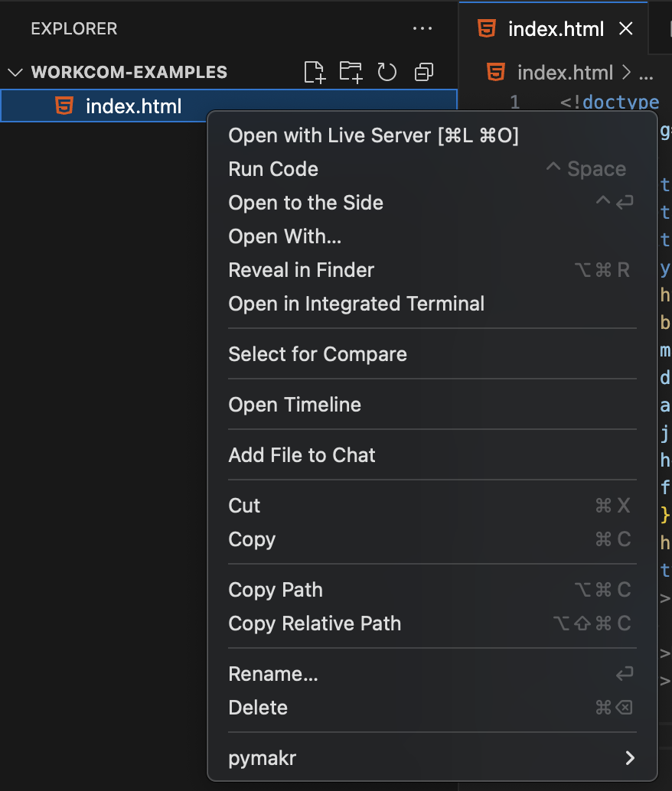Viewport: 672px width, 791px height.
Task: Click the New File icon in Explorer
Action: (x=315, y=73)
